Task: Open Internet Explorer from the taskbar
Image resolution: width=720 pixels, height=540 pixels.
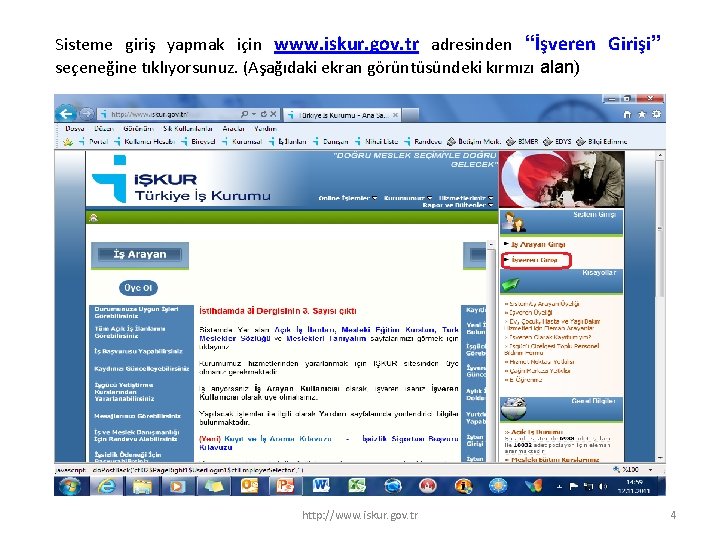Action: coord(106,486)
